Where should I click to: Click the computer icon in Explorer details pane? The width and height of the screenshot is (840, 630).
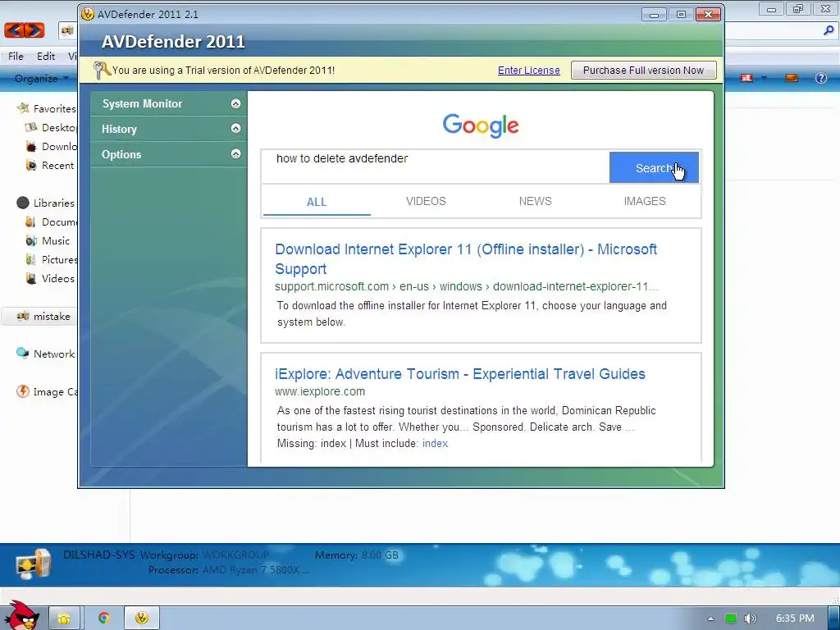[33, 564]
